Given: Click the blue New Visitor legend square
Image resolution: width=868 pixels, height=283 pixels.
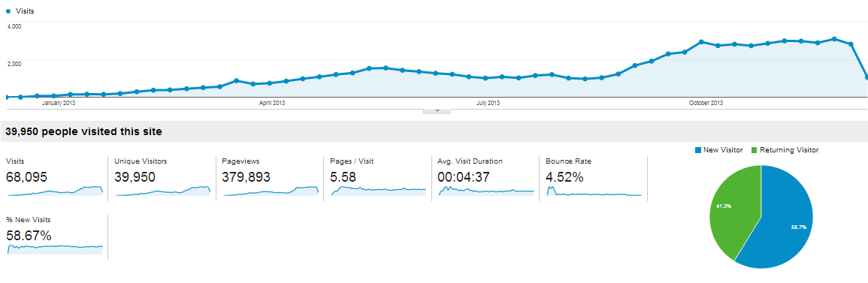Looking at the screenshot, I should coord(698,150).
